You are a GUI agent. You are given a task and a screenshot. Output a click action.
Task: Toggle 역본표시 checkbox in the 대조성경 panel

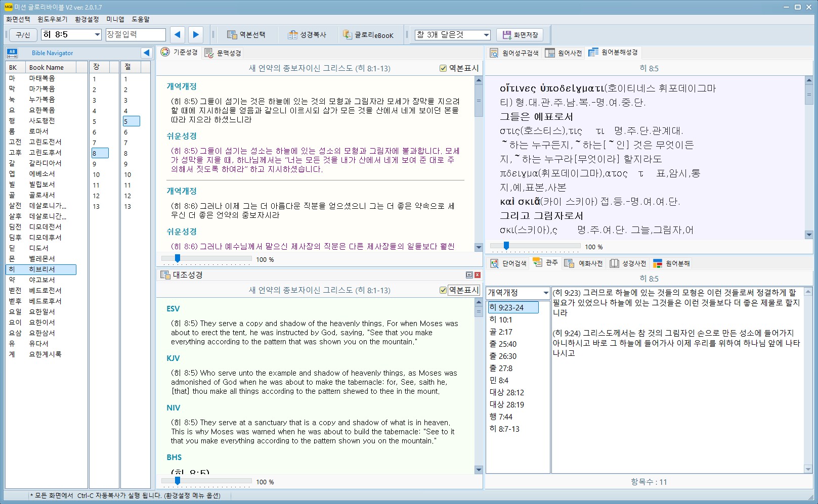pyautogui.click(x=443, y=290)
